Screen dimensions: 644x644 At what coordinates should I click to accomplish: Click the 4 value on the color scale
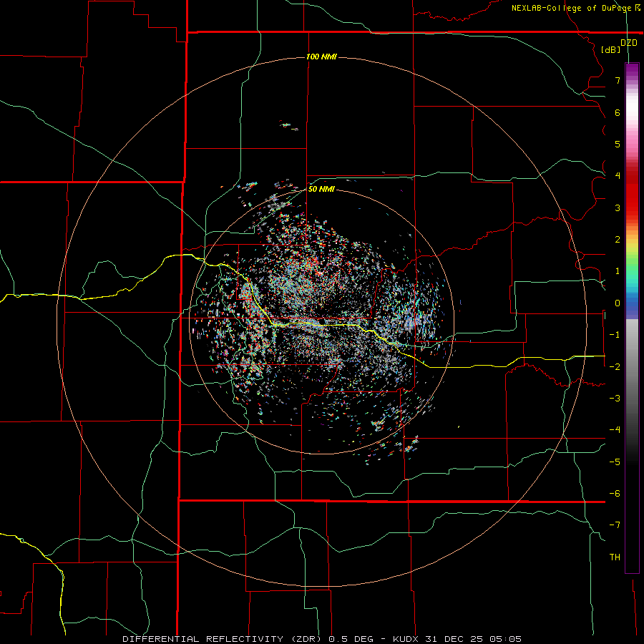618,176
